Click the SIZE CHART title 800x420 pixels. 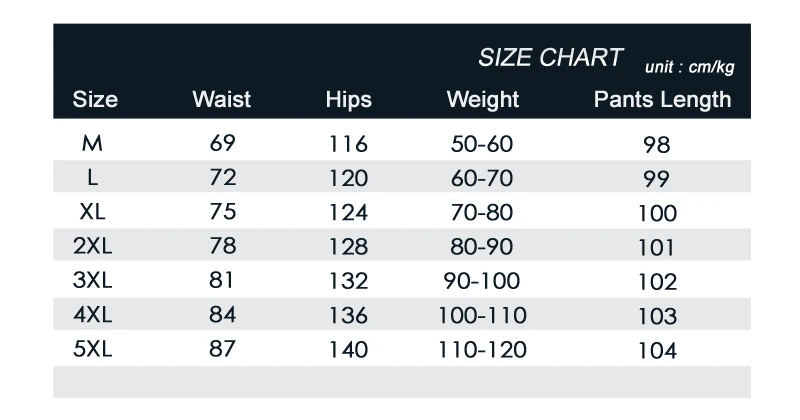click(550, 57)
